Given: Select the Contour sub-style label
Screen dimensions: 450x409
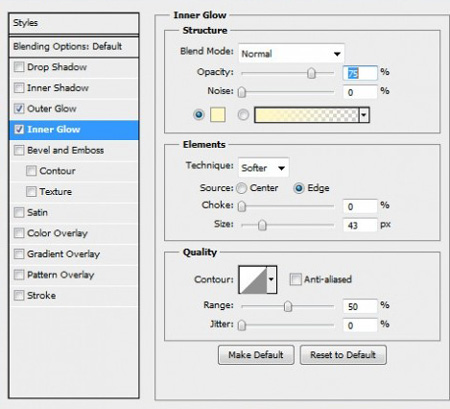Looking at the screenshot, I should (x=57, y=171).
